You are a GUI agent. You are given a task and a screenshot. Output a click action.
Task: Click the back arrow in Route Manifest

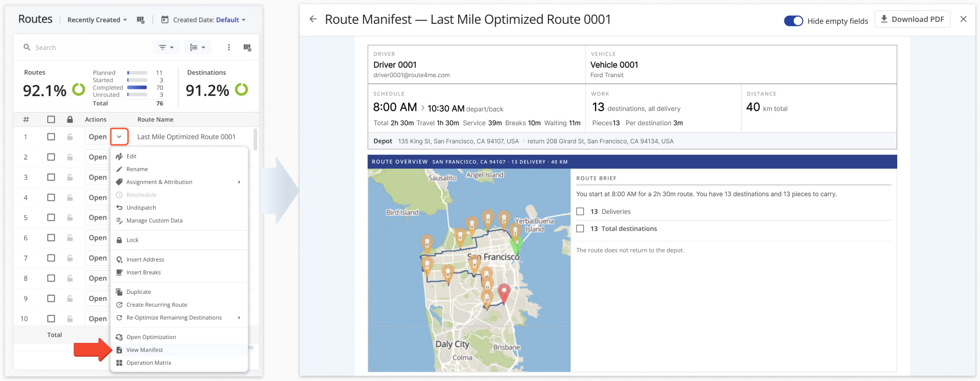tap(313, 19)
